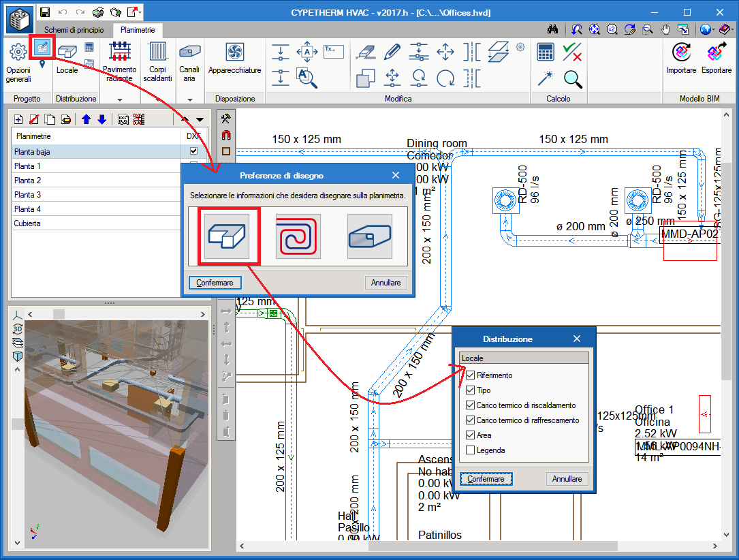
Task: Click the black down triangle in plan toolbar
Action: [200, 120]
